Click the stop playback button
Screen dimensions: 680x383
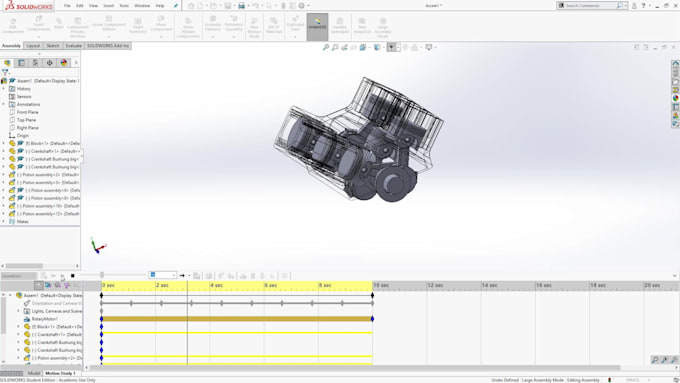72,276
